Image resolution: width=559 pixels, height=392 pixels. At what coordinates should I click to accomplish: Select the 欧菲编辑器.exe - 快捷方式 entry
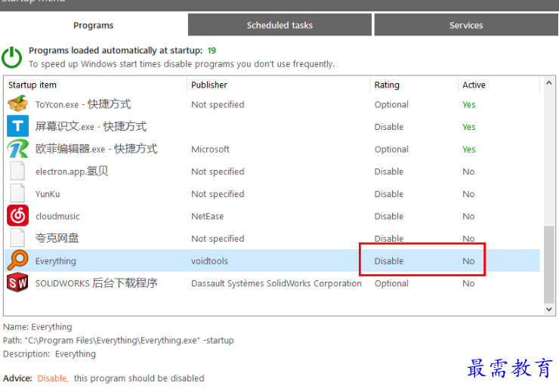[96, 149]
